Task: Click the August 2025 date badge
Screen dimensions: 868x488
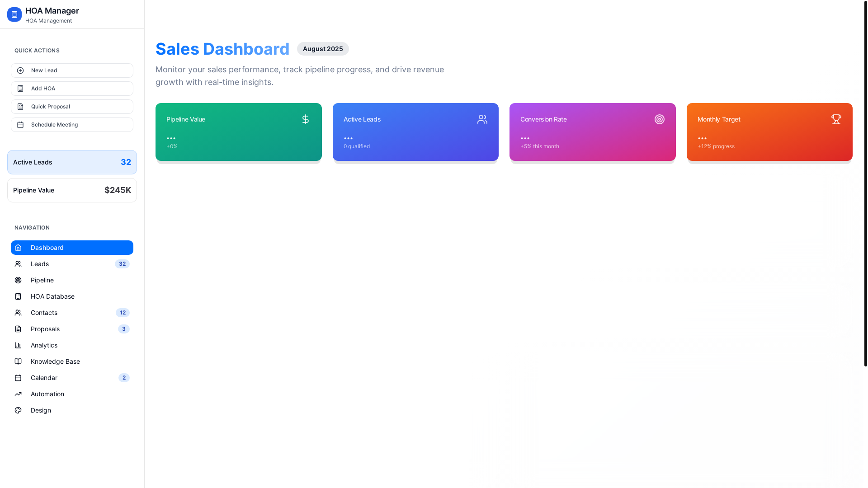Action: [x=323, y=49]
